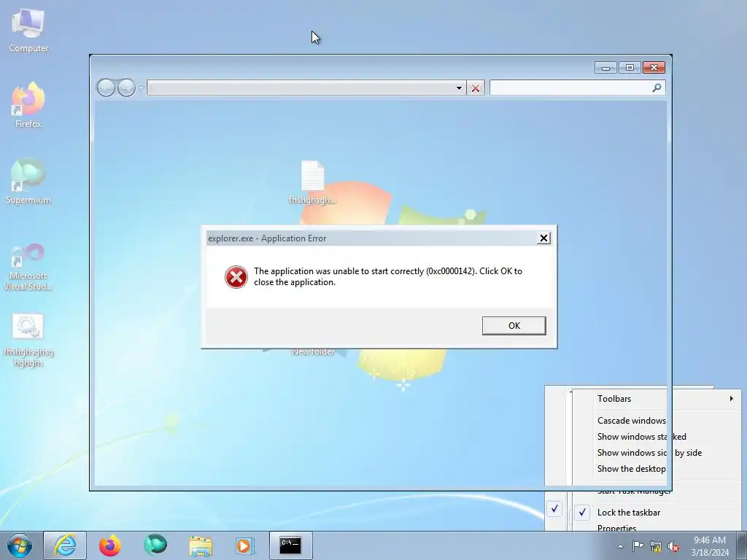The height and width of the screenshot is (560, 747).
Task: Open the clock showing 9:46 AM
Action: (710, 546)
